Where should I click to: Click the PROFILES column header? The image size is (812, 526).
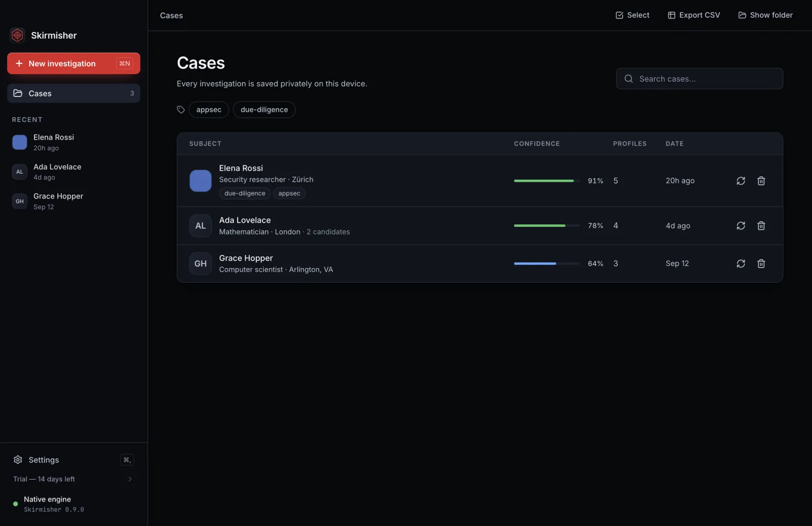630,144
